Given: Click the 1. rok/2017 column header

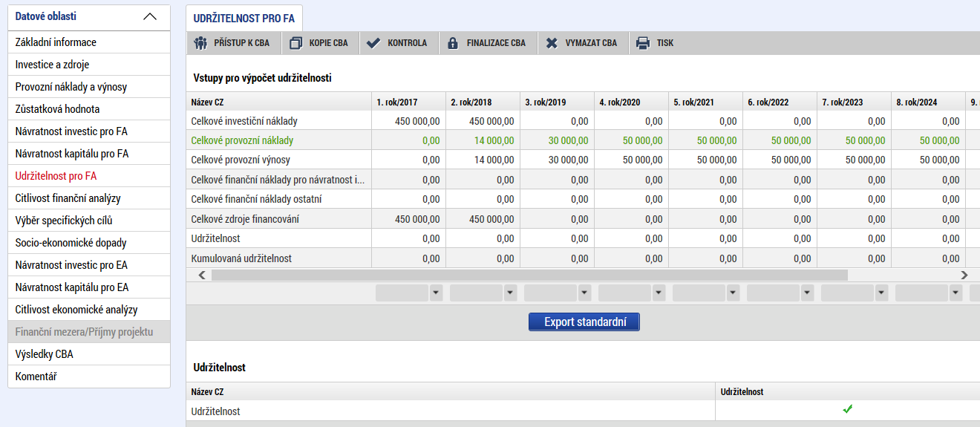Looking at the screenshot, I should click(x=408, y=102).
